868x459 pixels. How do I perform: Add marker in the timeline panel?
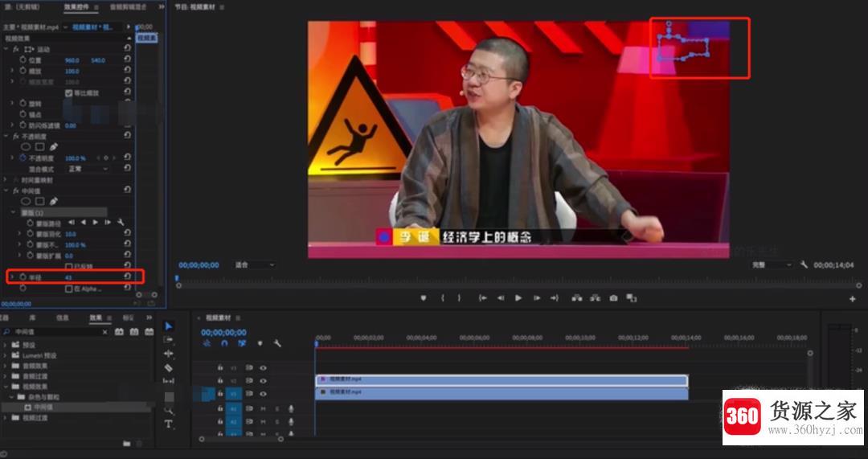(260, 343)
